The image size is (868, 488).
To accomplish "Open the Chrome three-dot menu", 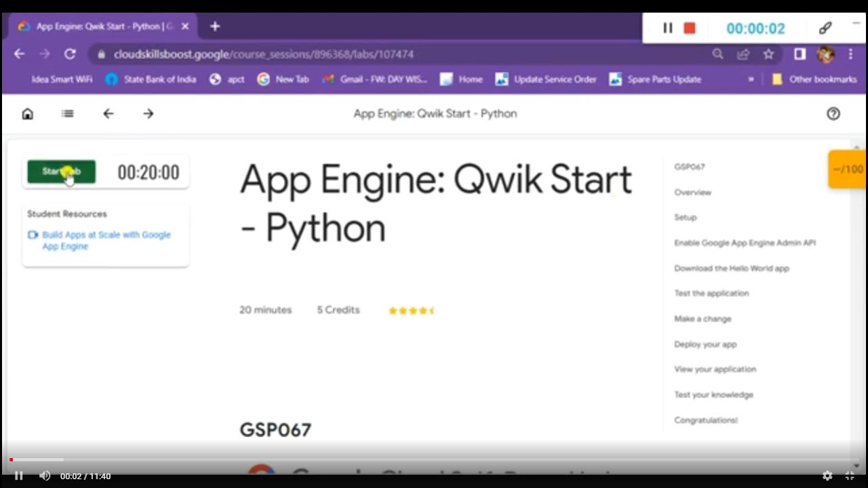I will coord(850,54).
